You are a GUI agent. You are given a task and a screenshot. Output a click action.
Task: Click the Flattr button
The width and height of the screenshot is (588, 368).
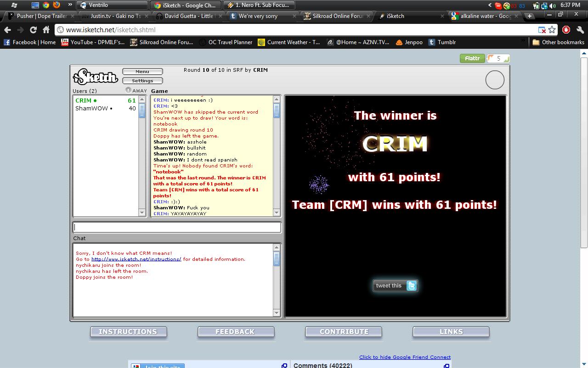[472, 58]
